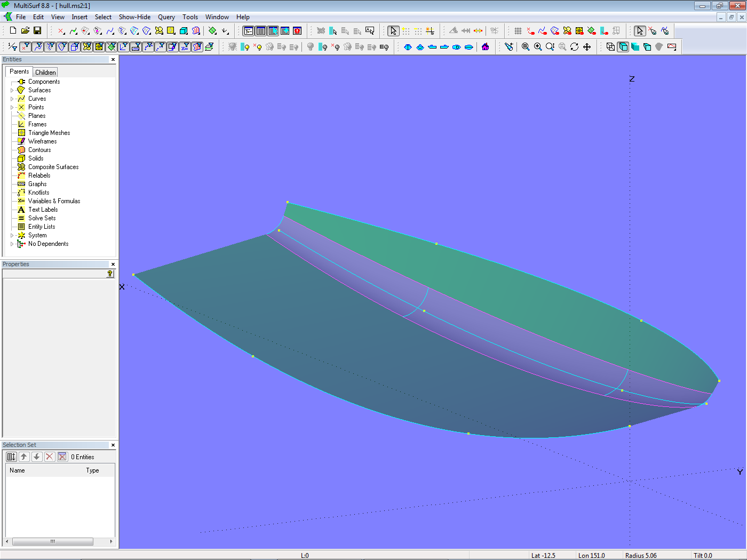Expand the System tree node
The width and height of the screenshot is (747, 560).
click(x=12, y=236)
